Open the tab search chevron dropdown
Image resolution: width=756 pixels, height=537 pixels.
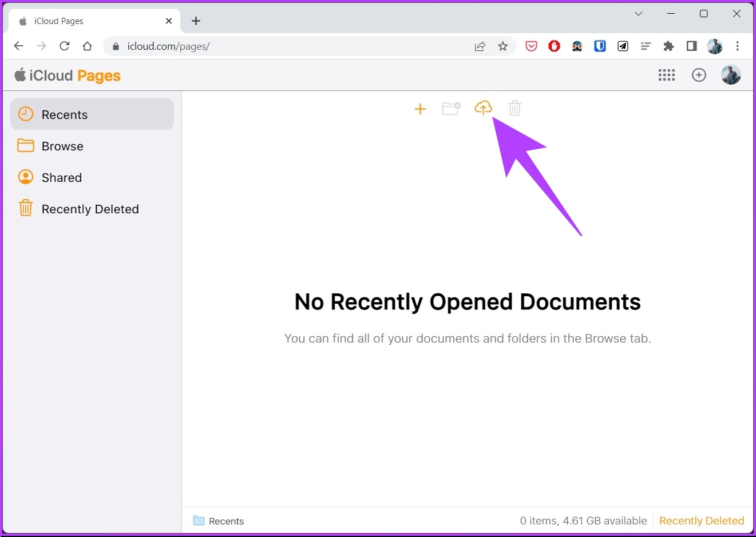tap(639, 14)
